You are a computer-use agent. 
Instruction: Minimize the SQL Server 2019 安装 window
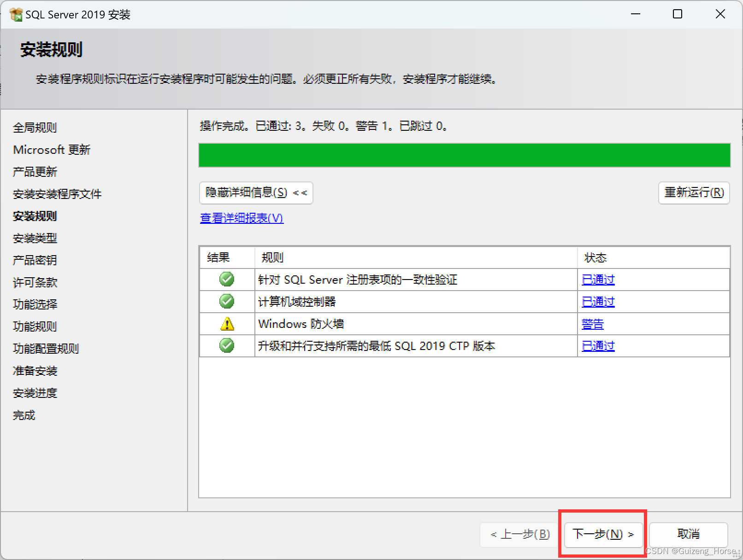coord(636,14)
